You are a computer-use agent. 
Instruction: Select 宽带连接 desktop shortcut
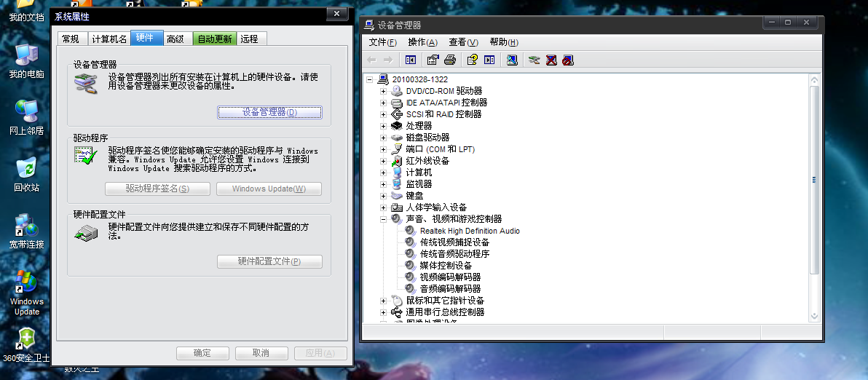(26, 231)
